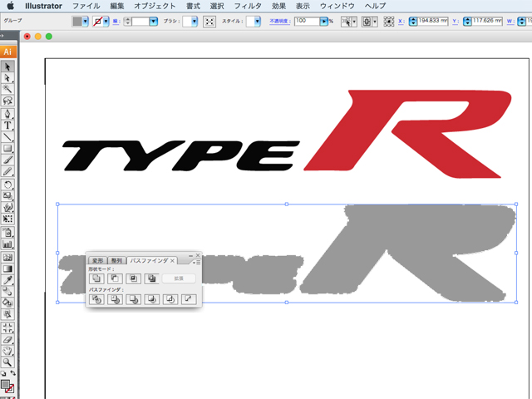This screenshot has width=532, height=399.
Task: Open the 編集 menu
Action: (117, 6)
